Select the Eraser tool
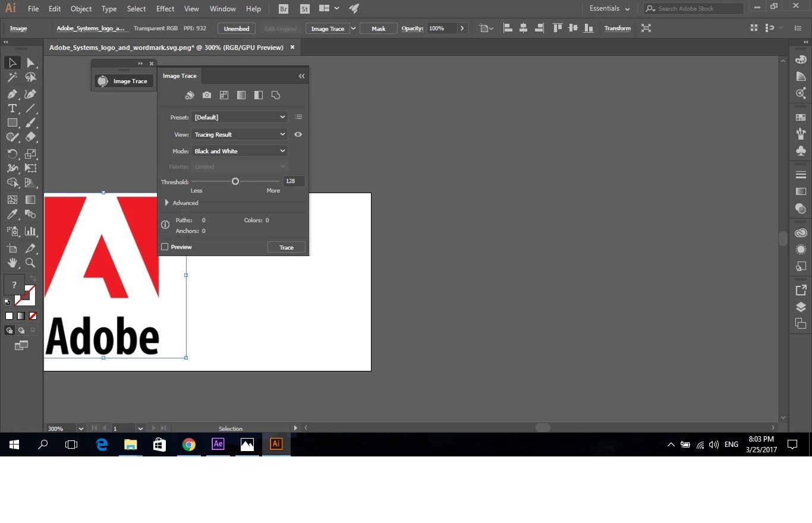812x523 pixels. (30, 137)
